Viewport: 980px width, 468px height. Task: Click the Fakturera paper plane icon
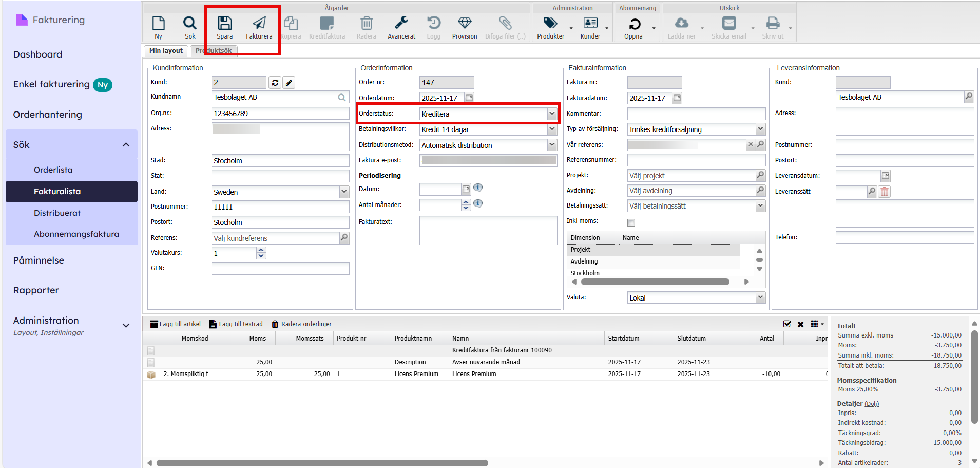point(259,24)
